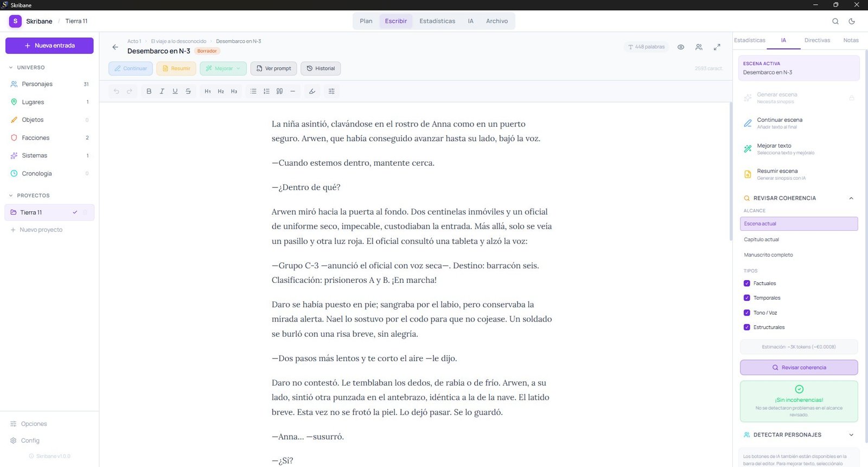Select the highlighter tool
Viewport: 868px width, 467px height.
click(x=312, y=91)
